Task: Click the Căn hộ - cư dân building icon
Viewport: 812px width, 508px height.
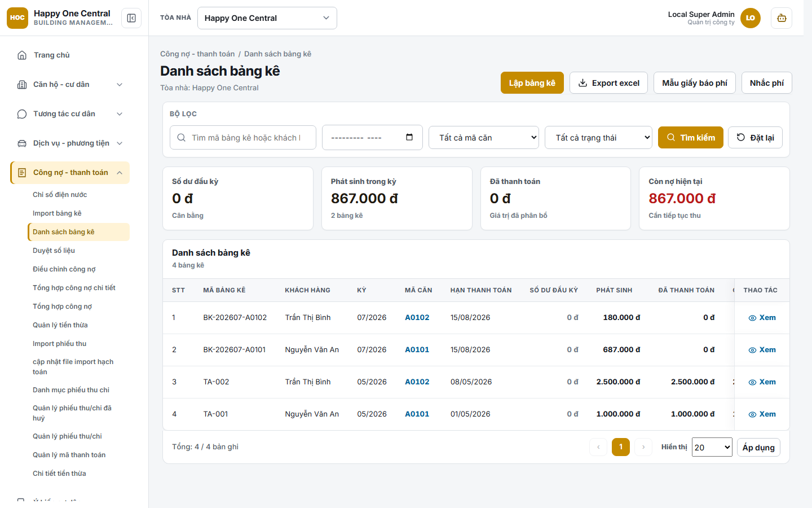Action: pos(22,85)
